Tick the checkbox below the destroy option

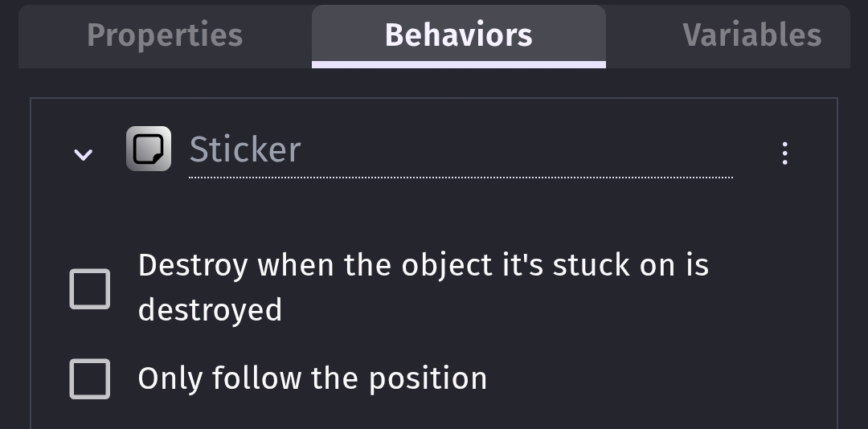click(x=90, y=378)
